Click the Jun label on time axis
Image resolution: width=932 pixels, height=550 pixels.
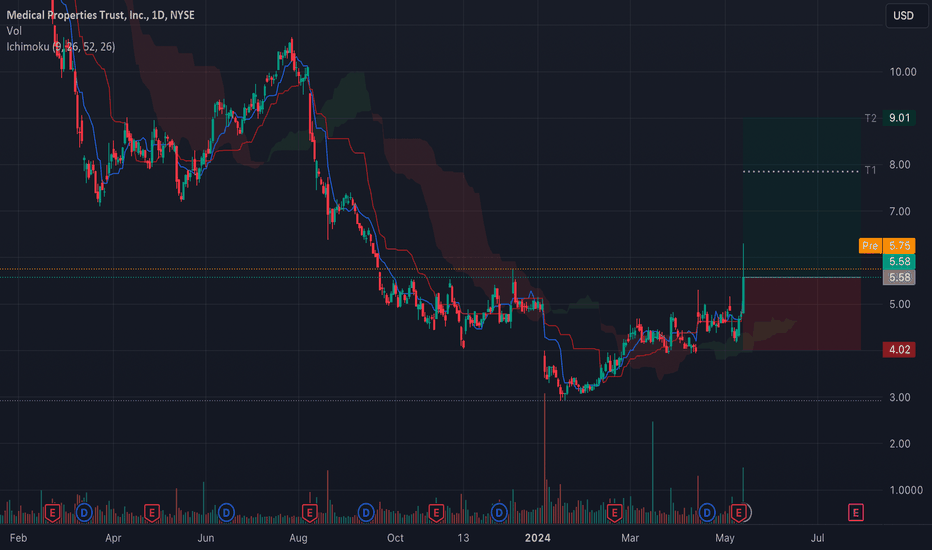(x=206, y=538)
